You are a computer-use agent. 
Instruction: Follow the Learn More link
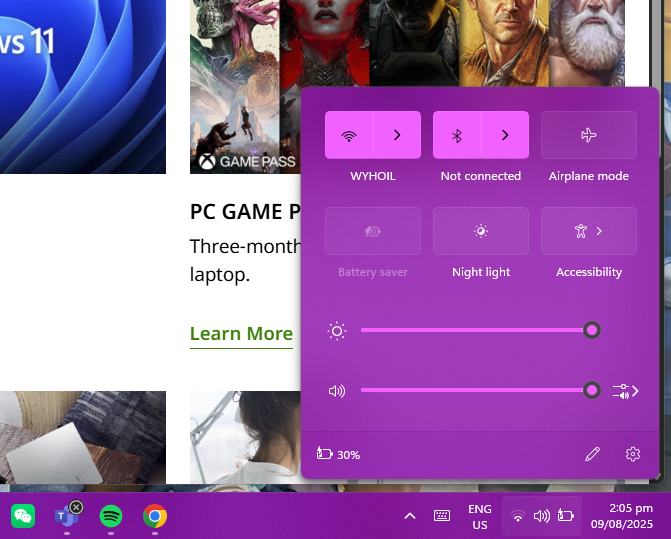(x=241, y=334)
